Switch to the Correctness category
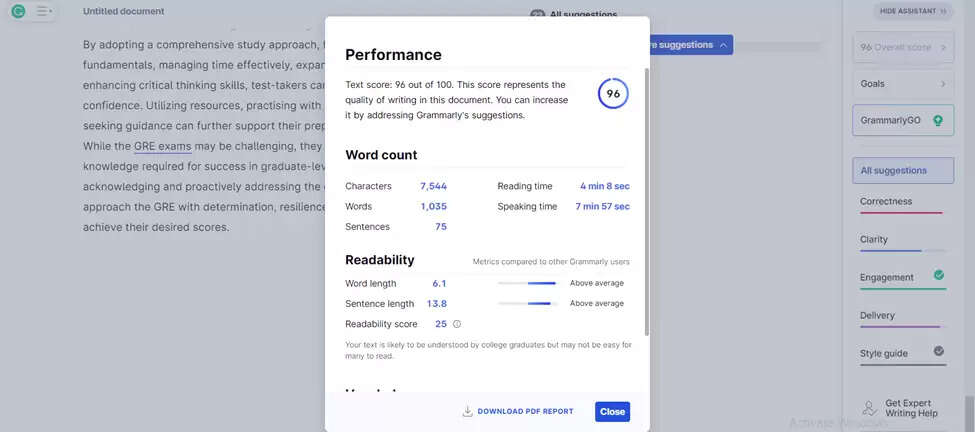The width and height of the screenshot is (975, 432). 886,201
